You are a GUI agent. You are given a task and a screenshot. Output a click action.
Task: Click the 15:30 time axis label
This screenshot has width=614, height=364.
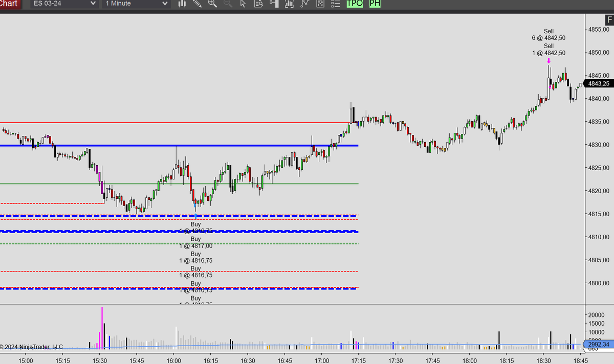coord(99,360)
